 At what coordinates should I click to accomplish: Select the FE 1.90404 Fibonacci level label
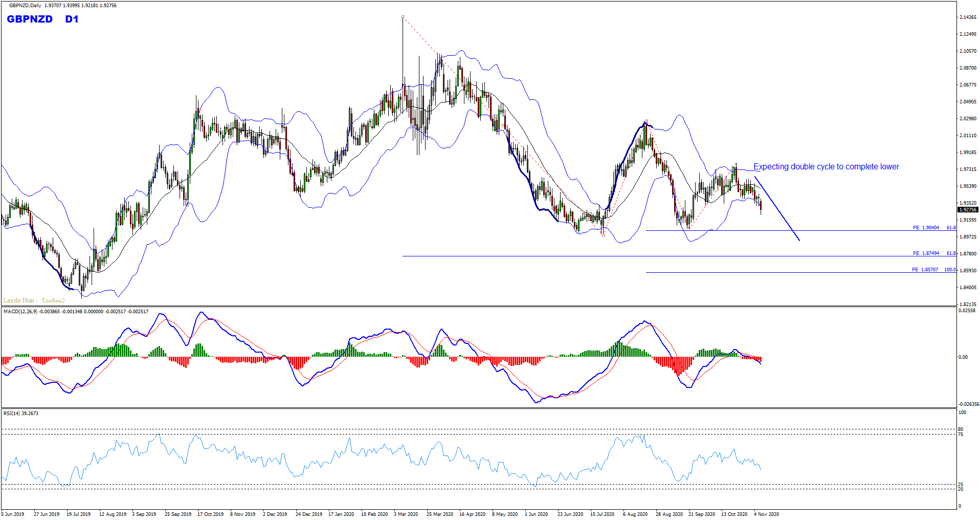coord(934,228)
